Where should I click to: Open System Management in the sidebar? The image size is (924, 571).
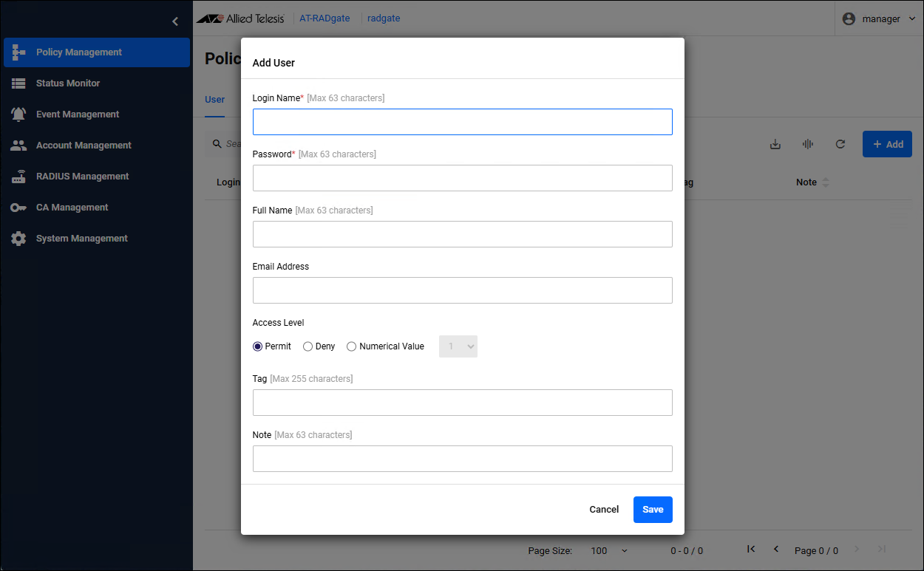point(97,239)
